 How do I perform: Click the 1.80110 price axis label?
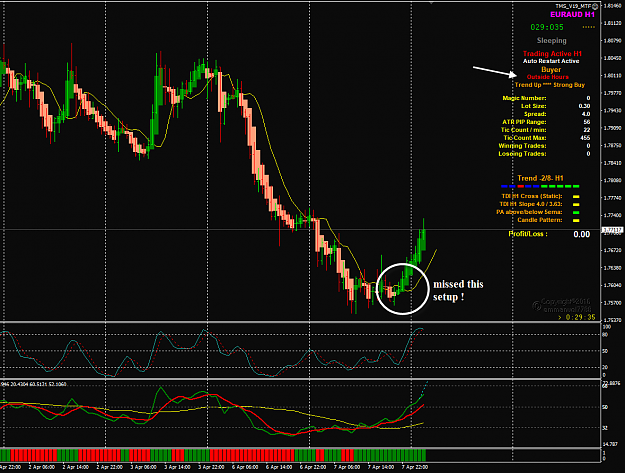pos(613,75)
